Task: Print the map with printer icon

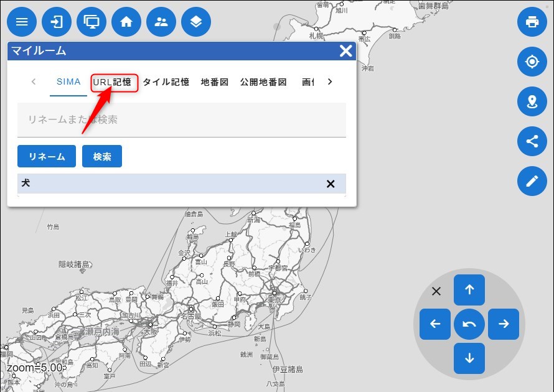Action: [x=532, y=22]
